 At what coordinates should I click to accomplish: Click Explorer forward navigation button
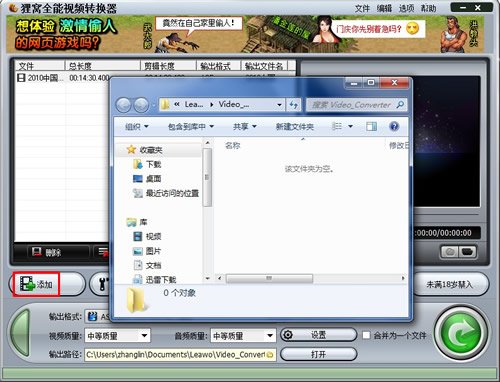[141, 105]
